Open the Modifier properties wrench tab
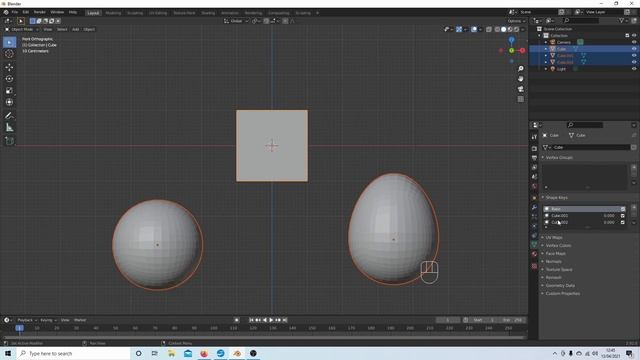The width and height of the screenshot is (640, 360). click(534, 207)
